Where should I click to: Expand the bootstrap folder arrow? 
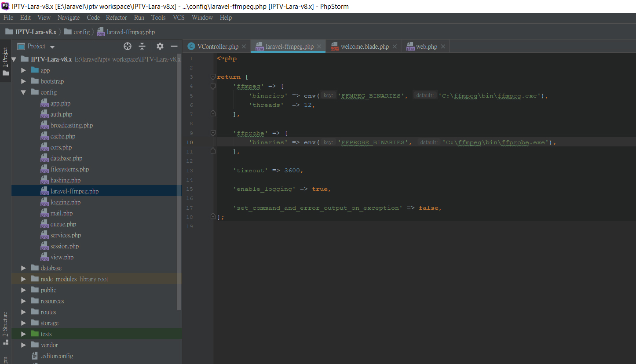(24, 81)
